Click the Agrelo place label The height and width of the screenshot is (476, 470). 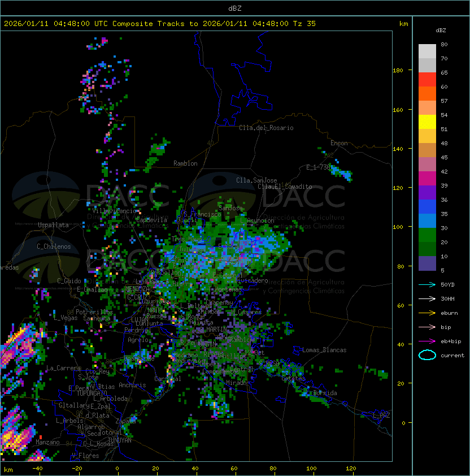click(x=138, y=340)
